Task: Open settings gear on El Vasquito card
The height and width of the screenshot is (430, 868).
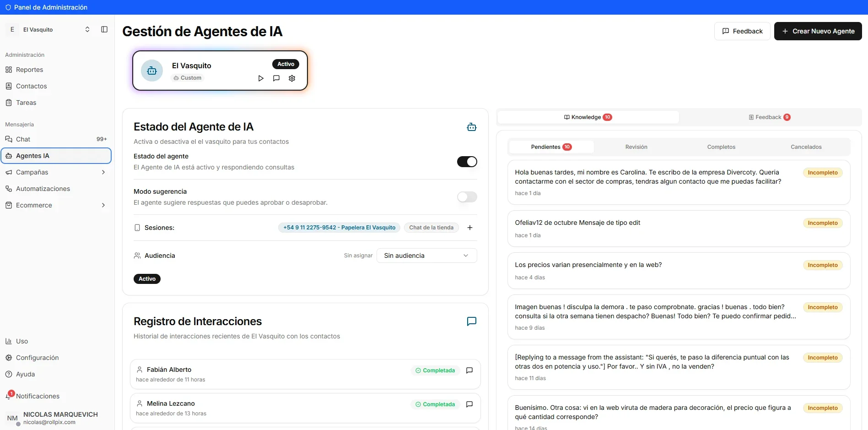Action: click(292, 78)
